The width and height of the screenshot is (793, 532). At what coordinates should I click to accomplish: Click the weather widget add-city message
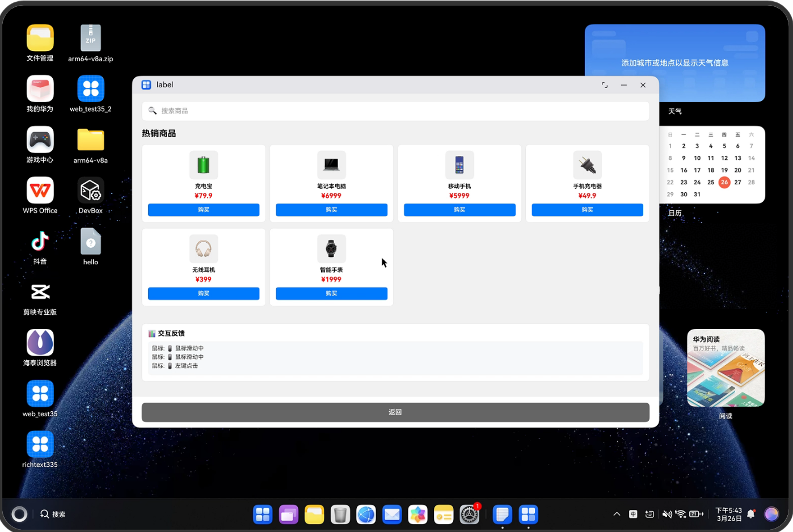(x=675, y=63)
